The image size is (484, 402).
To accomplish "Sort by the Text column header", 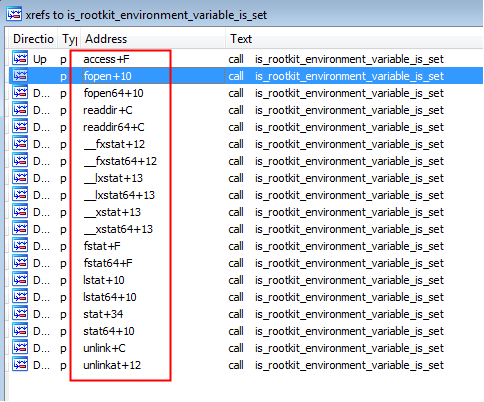I will point(355,39).
